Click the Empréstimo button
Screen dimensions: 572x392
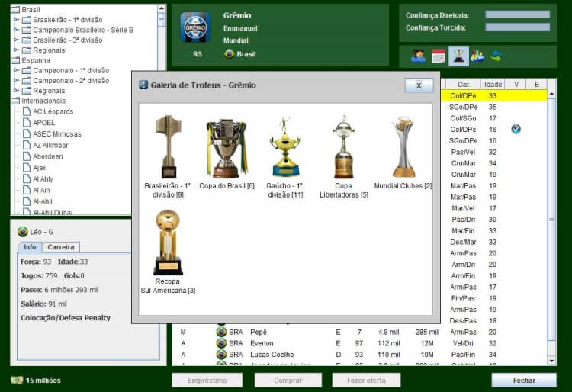point(207,381)
